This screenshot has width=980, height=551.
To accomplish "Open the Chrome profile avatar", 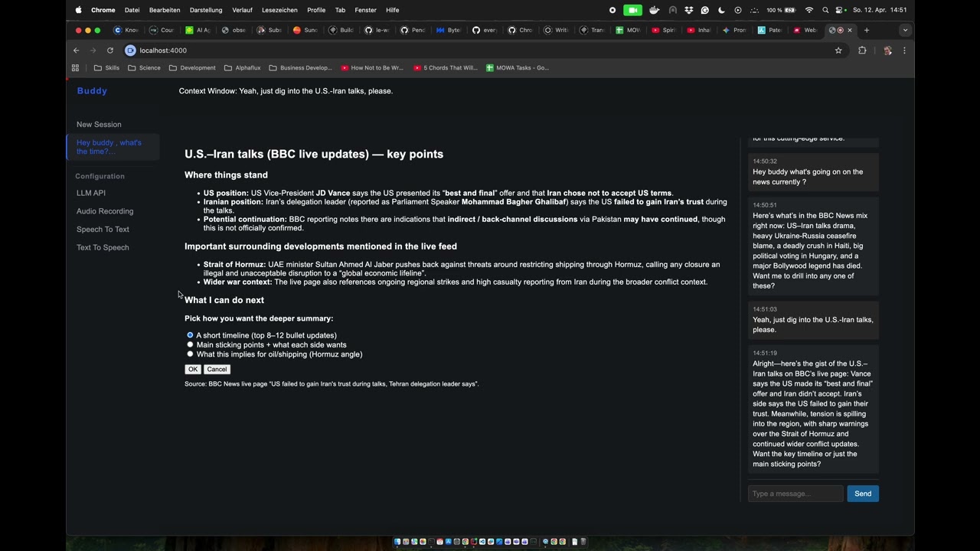I will click(887, 51).
